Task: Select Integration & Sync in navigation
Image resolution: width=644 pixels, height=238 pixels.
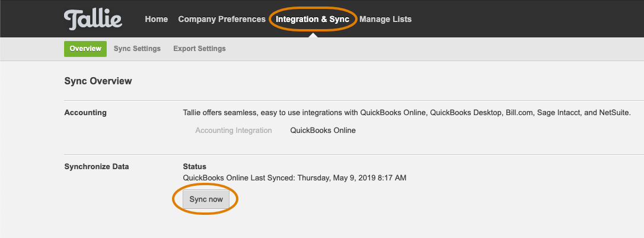Action: [x=313, y=20]
